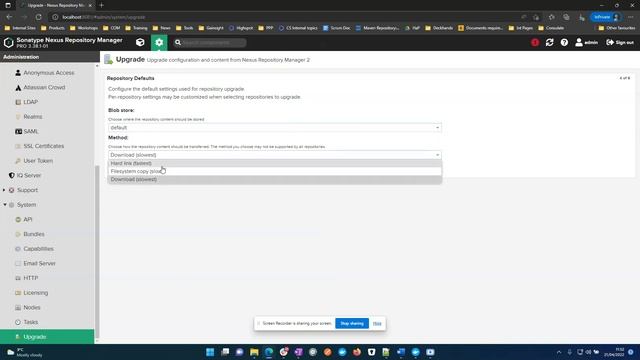640x360 pixels.
Task: Click Stop sharing button
Action: pyautogui.click(x=352, y=323)
